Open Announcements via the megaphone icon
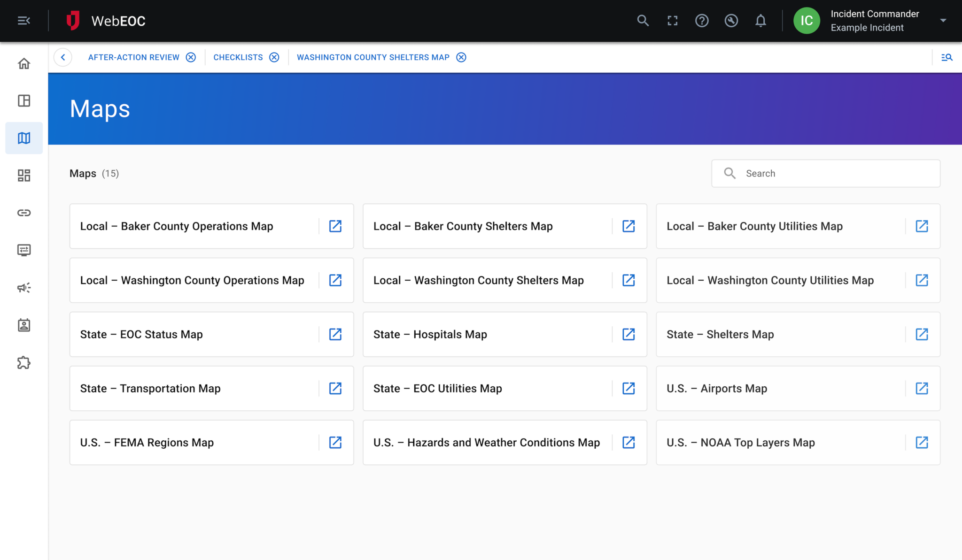The image size is (962, 560). click(x=23, y=288)
